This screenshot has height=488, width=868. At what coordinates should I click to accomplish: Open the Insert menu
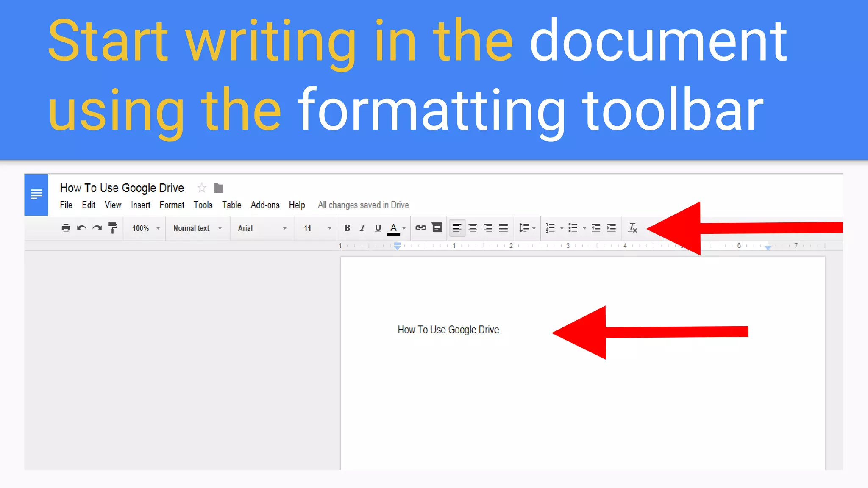point(141,205)
